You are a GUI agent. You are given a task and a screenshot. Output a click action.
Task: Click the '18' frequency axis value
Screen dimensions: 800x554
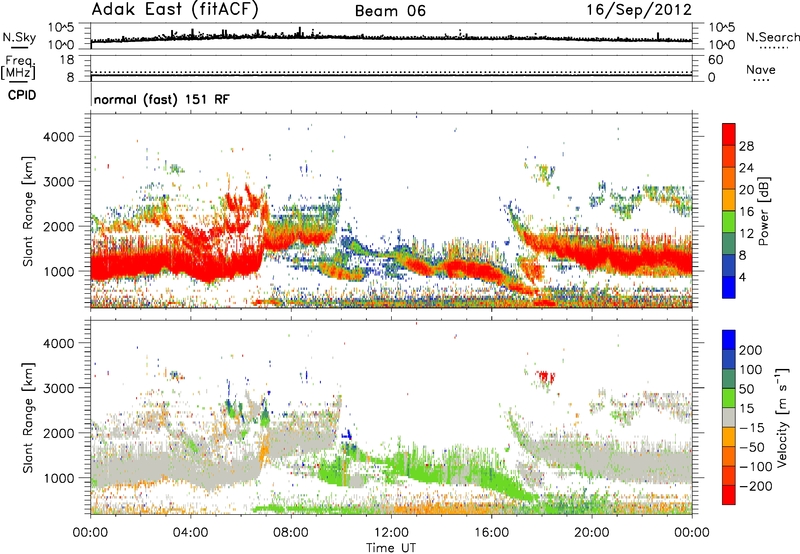(x=67, y=60)
